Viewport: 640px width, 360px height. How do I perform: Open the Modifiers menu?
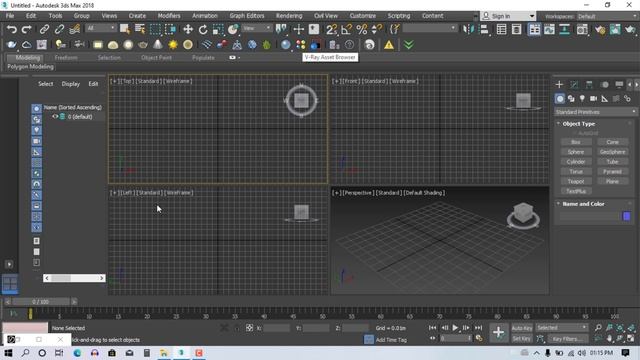point(169,16)
